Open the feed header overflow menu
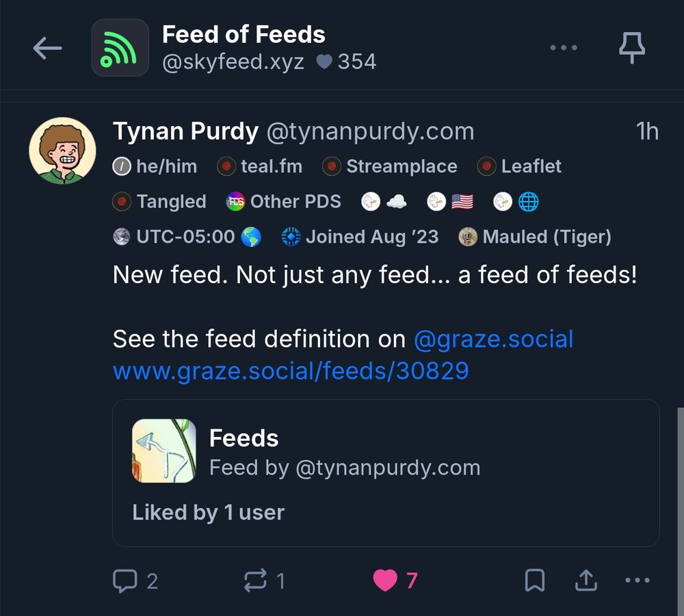The height and width of the screenshot is (616, 684). coord(564,47)
